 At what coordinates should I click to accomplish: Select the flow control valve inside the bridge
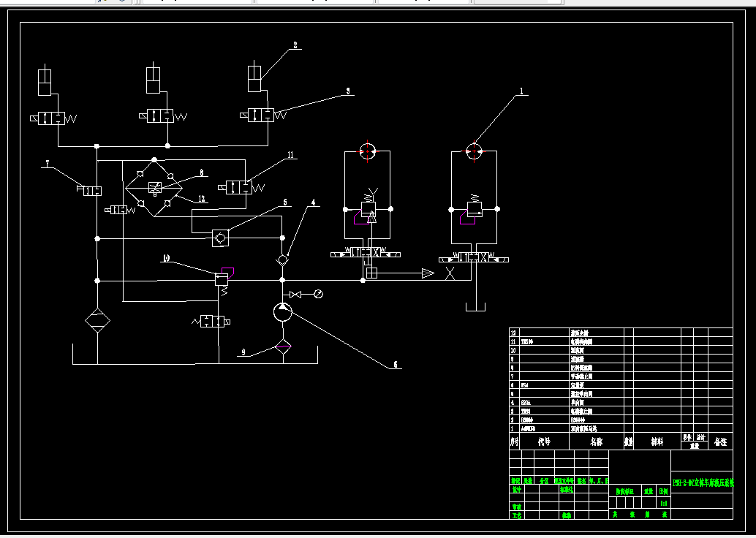click(154, 188)
